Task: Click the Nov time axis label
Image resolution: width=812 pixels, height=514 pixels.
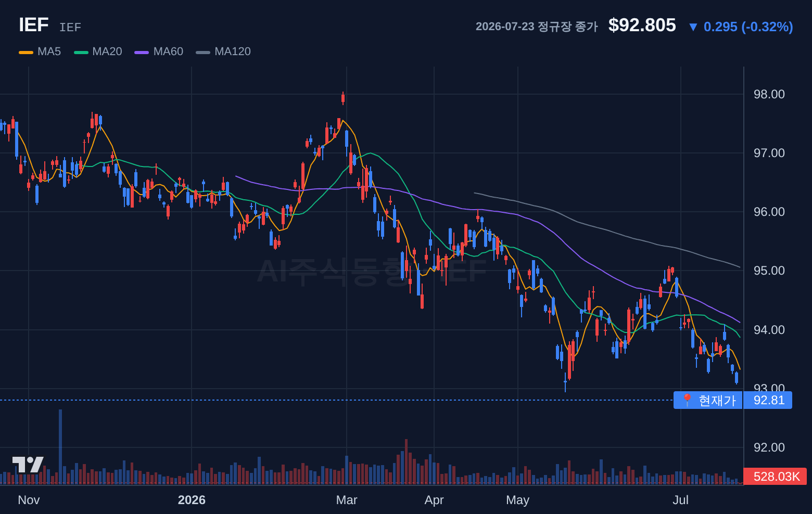Action: click(29, 500)
